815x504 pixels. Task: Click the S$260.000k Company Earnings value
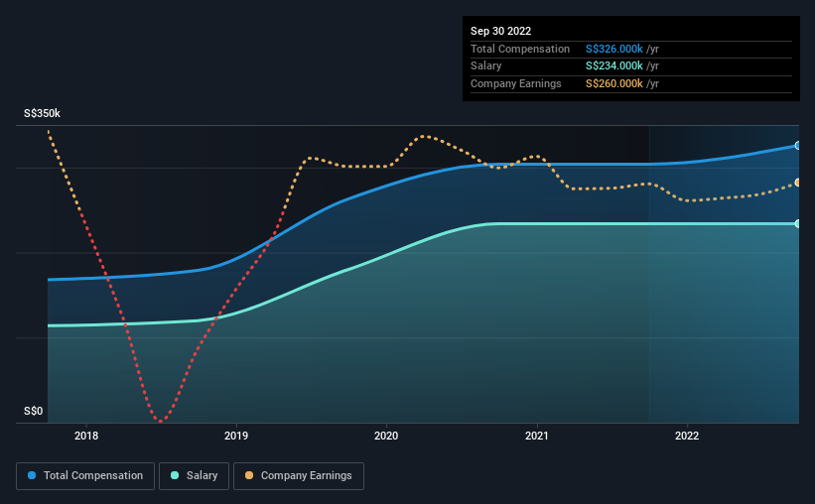[614, 83]
